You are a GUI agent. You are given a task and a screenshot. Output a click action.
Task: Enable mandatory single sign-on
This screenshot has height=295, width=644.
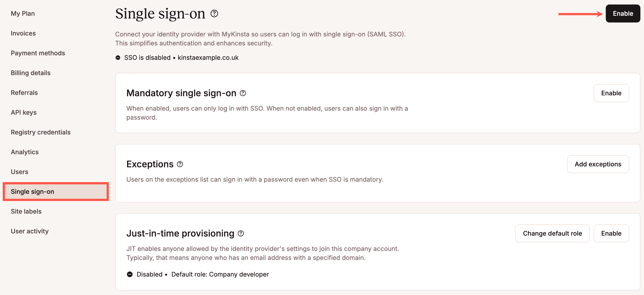[611, 93]
